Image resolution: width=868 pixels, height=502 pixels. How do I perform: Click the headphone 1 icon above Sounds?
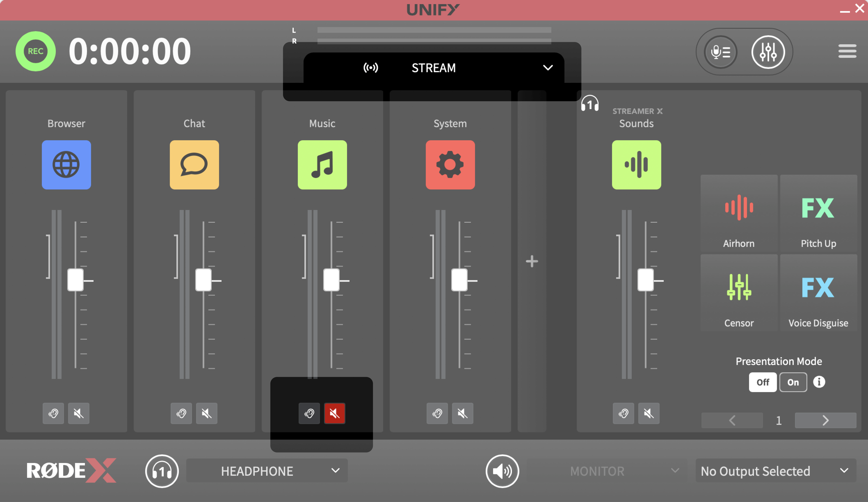[x=590, y=103]
